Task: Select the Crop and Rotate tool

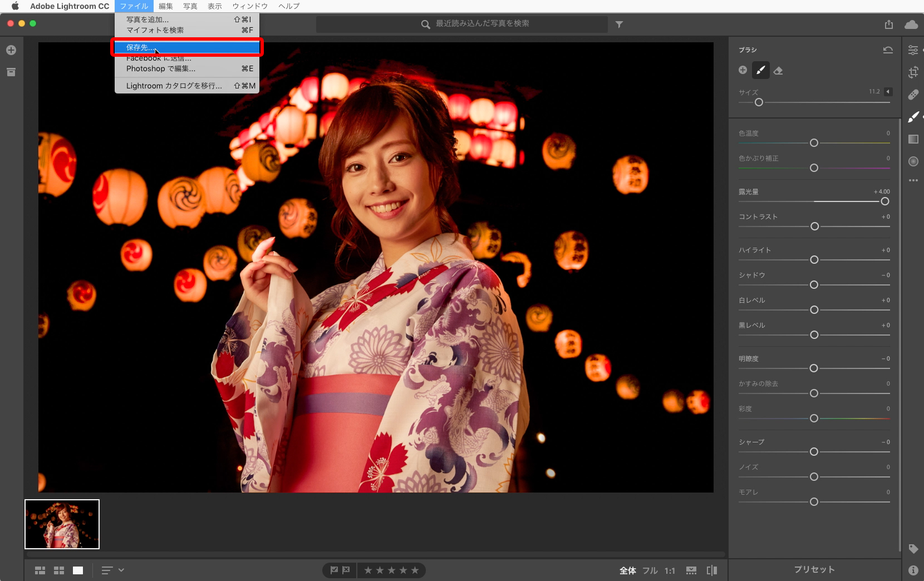Action: click(x=913, y=72)
